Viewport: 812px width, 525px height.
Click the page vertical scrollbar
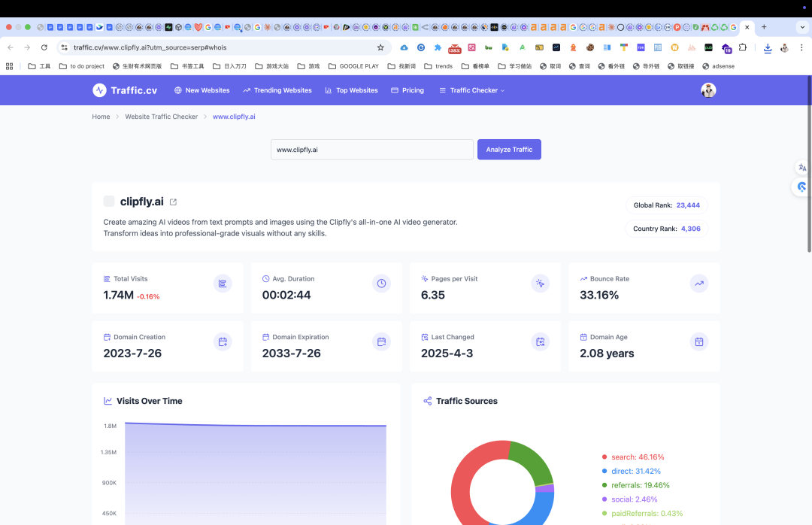click(809, 165)
